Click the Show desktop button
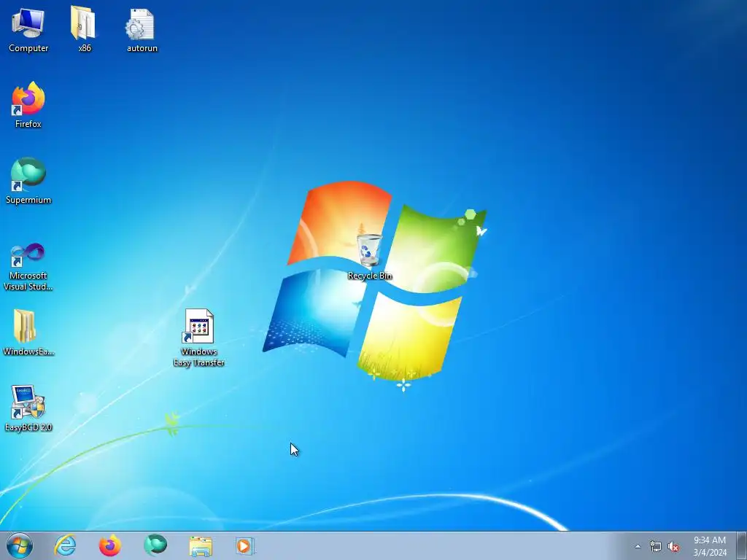 (742, 545)
